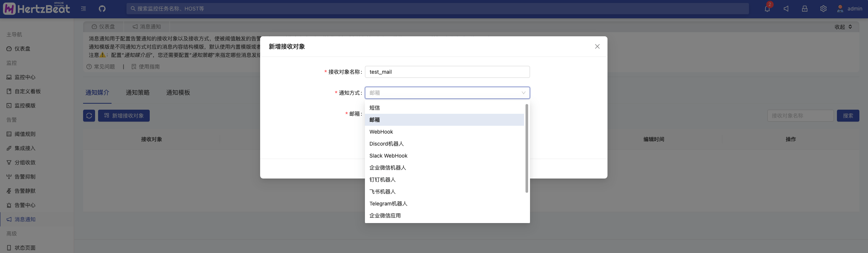Open 监控中心 in the sidebar

pyautogui.click(x=25, y=77)
